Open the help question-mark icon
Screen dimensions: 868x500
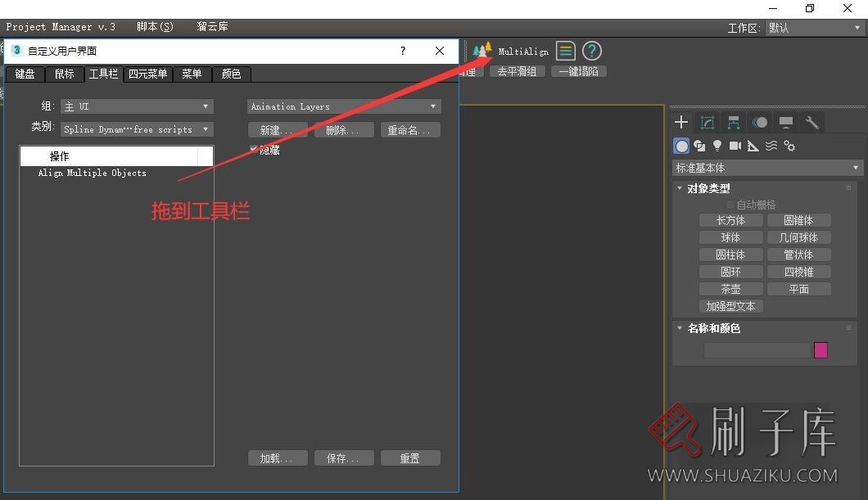tap(591, 51)
